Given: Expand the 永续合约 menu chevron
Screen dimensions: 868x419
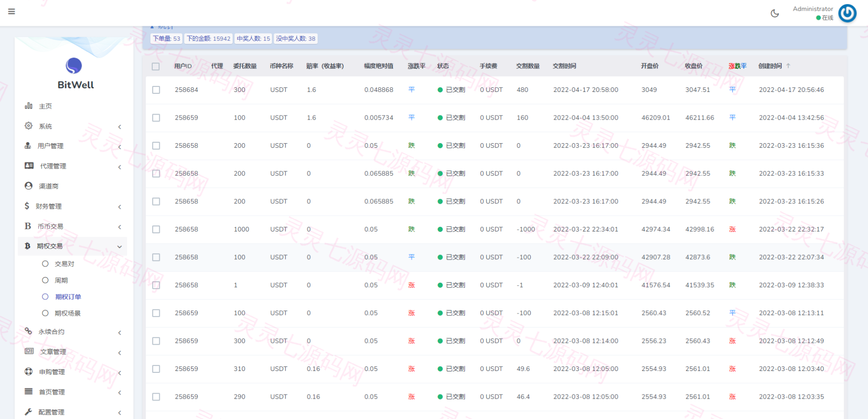Looking at the screenshot, I should (x=120, y=333).
